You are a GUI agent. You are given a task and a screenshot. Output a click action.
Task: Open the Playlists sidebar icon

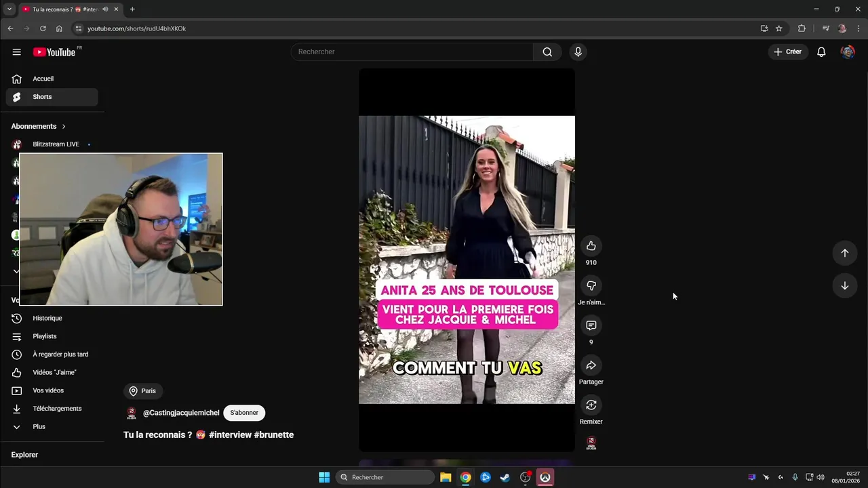tap(17, 337)
